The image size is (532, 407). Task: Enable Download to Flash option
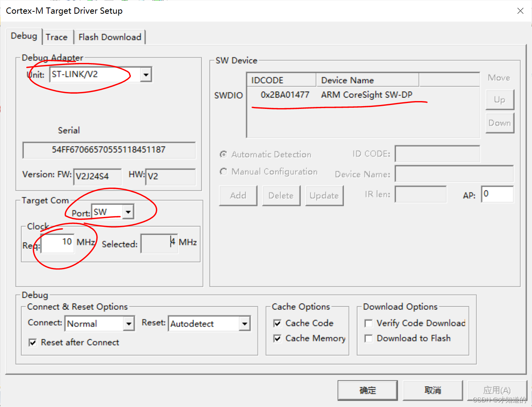(x=368, y=338)
